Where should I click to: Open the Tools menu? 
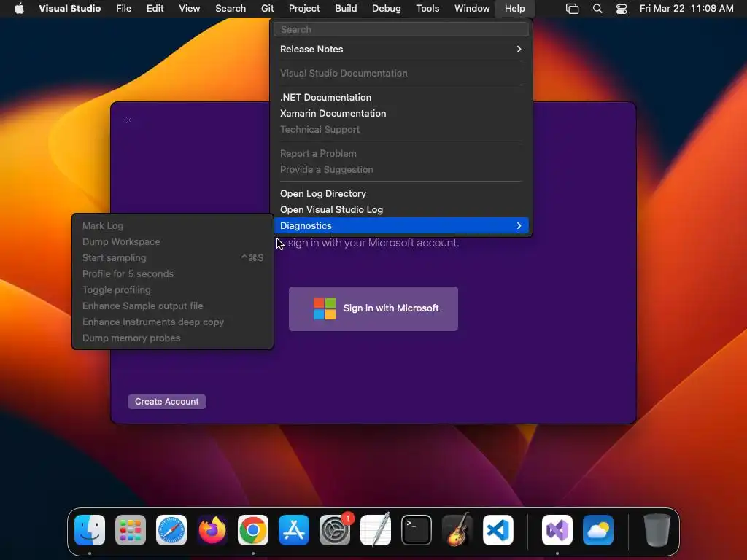[427, 8]
